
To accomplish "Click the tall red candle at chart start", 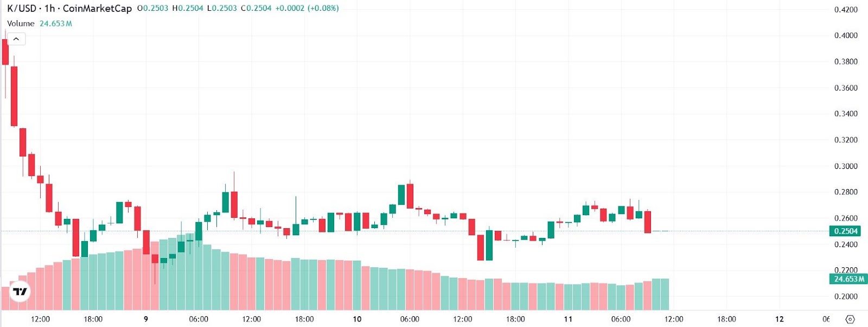I will click(x=14, y=96).
